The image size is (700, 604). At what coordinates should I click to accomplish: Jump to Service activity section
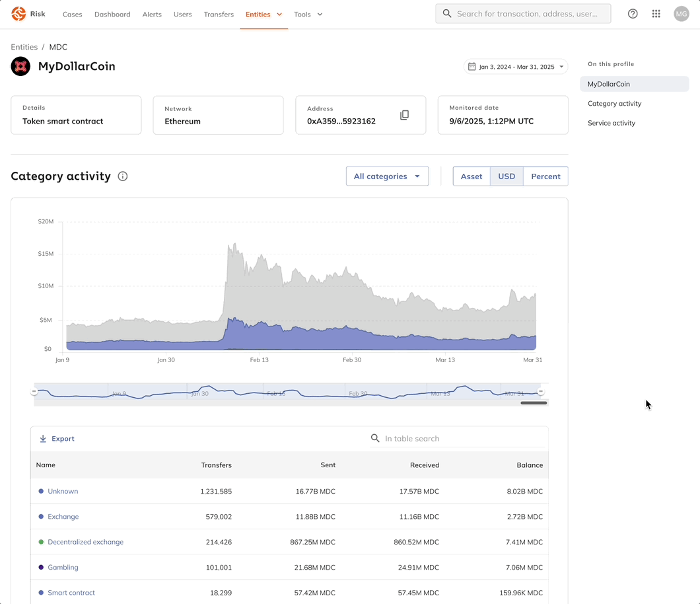612,123
